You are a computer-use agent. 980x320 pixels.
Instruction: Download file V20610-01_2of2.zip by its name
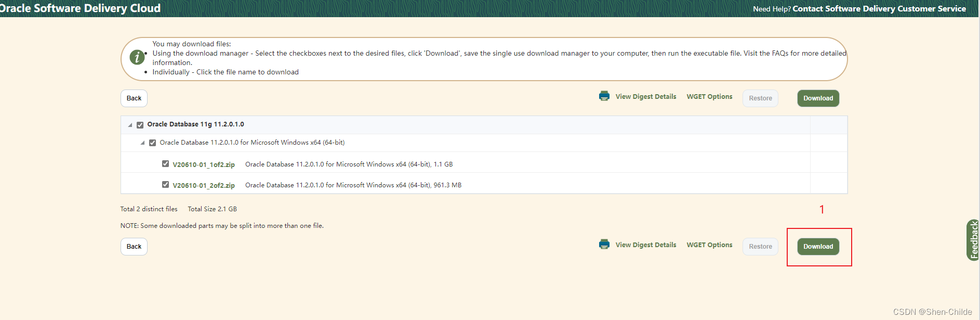pos(204,185)
